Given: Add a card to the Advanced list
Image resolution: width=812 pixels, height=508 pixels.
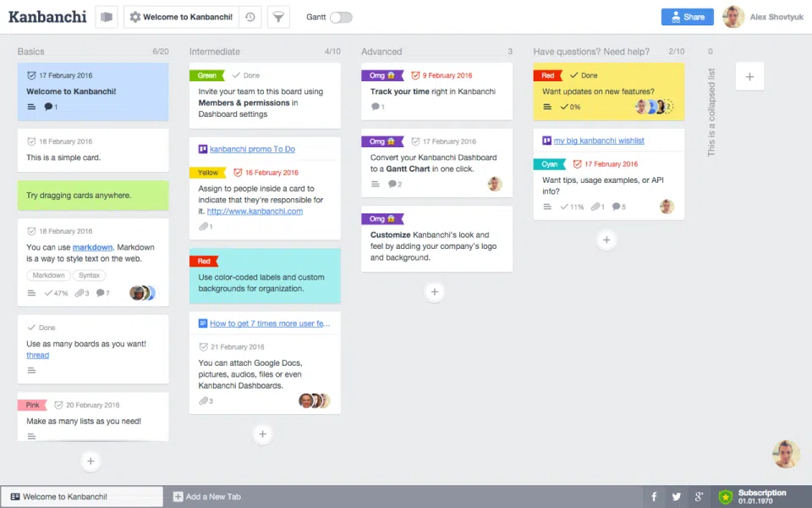Looking at the screenshot, I should (x=435, y=292).
